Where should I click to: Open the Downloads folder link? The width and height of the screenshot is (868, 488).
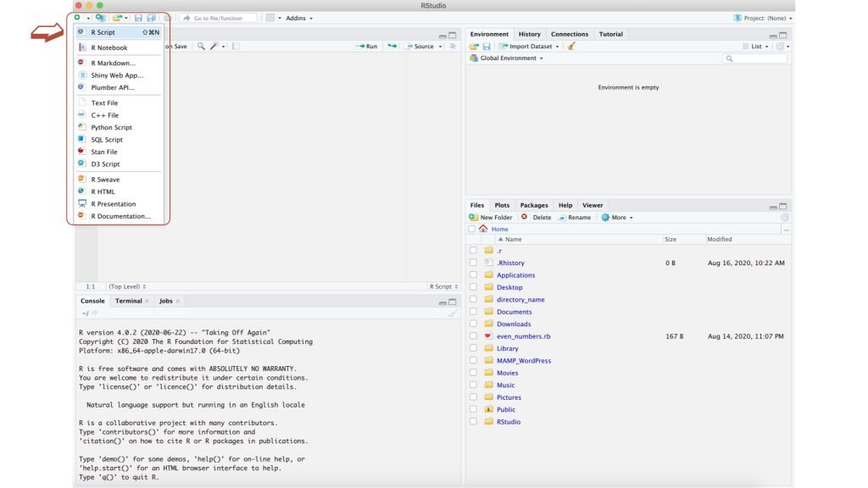[514, 324]
